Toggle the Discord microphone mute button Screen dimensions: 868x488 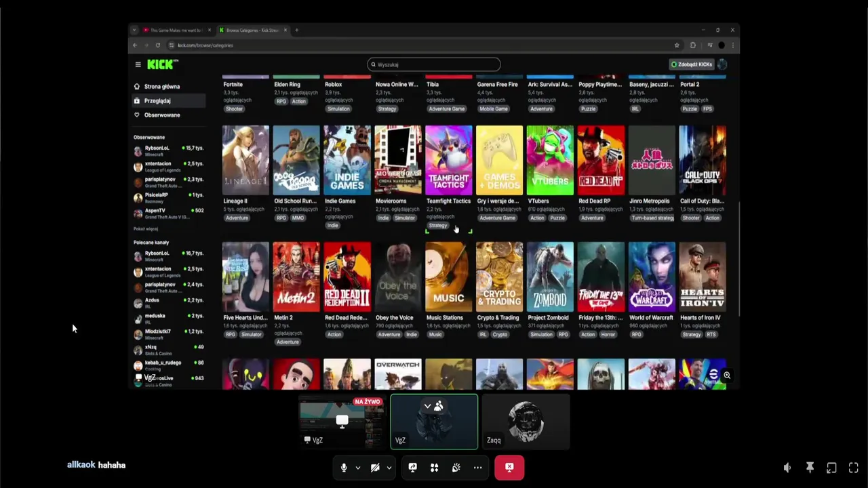344,468
